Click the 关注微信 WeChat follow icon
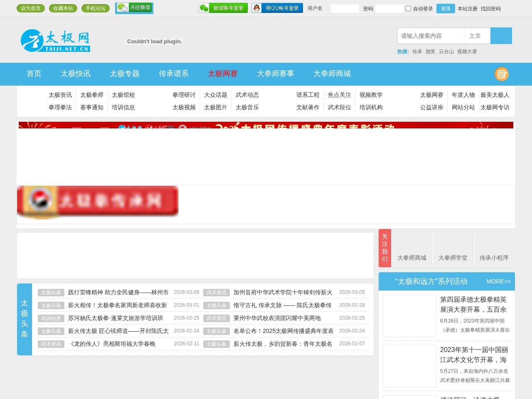This screenshot has height=399, width=532. (134, 8)
